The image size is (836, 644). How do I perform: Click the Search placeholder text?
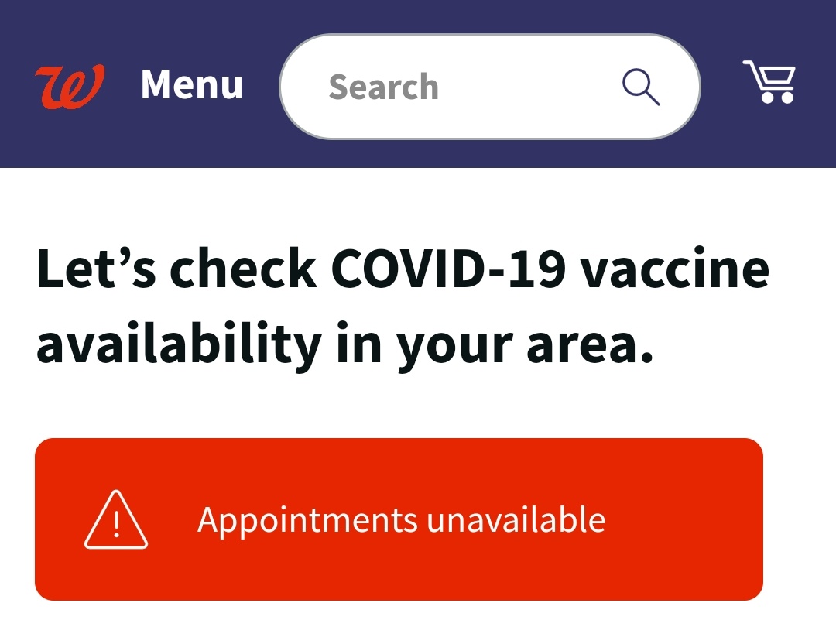[x=383, y=87]
